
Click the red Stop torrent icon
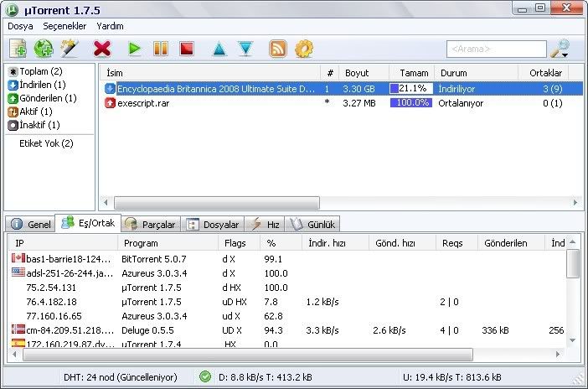click(187, 49)
